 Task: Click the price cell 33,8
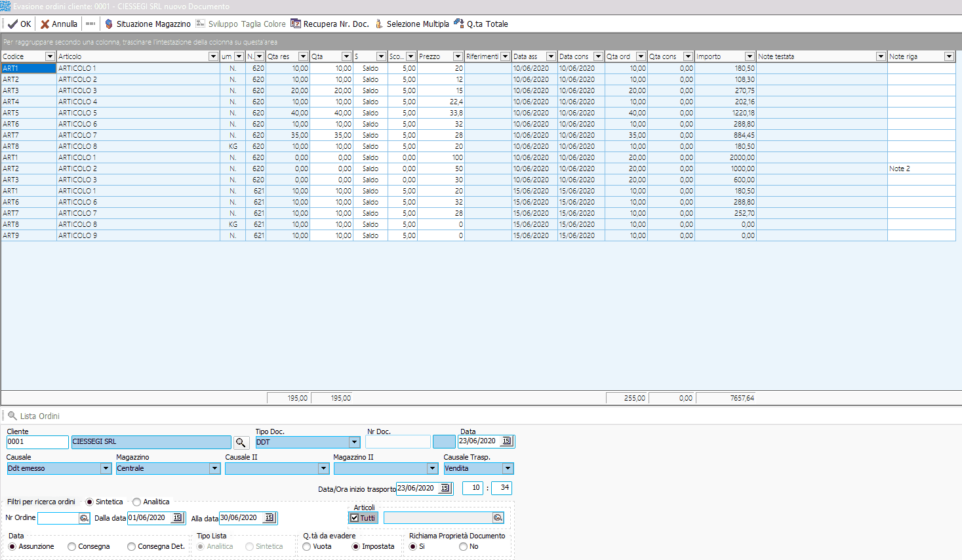click(x=441, y=113)
